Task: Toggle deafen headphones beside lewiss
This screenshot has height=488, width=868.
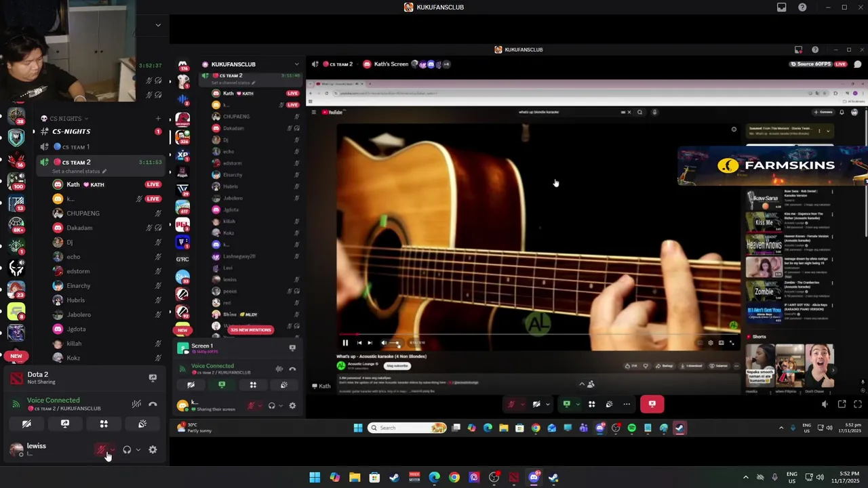Action: [x=127, y=449]
